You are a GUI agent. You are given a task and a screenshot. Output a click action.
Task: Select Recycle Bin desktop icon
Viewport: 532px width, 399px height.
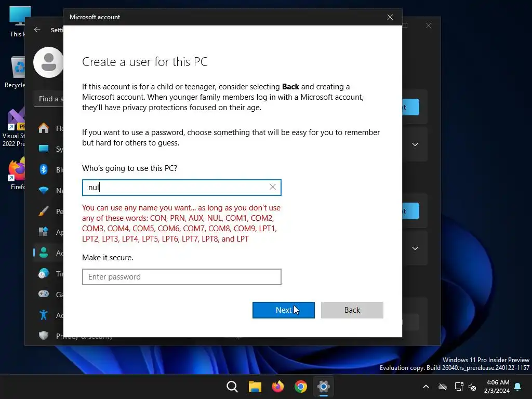click(x=15, y=72)
